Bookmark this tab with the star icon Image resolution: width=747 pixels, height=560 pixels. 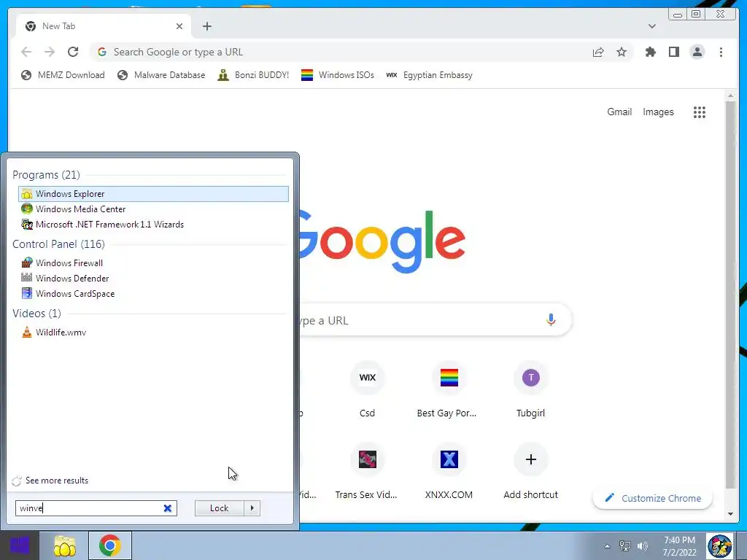point(622,52)
